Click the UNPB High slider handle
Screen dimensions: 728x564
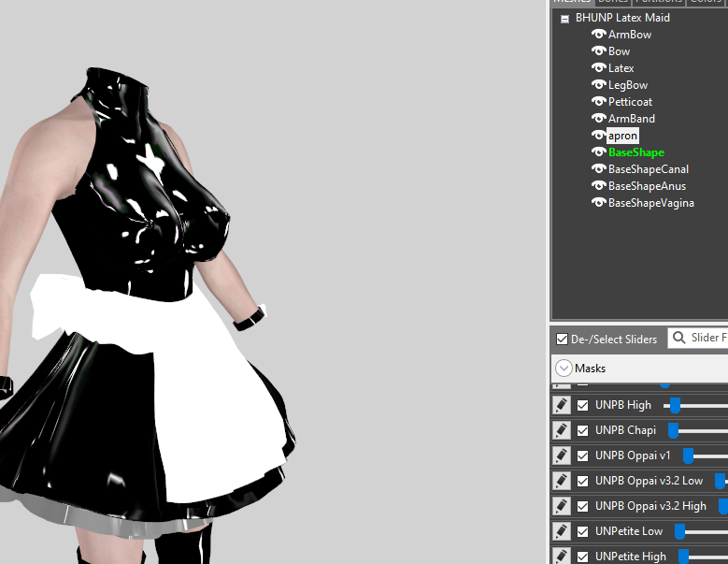point(675,405)
